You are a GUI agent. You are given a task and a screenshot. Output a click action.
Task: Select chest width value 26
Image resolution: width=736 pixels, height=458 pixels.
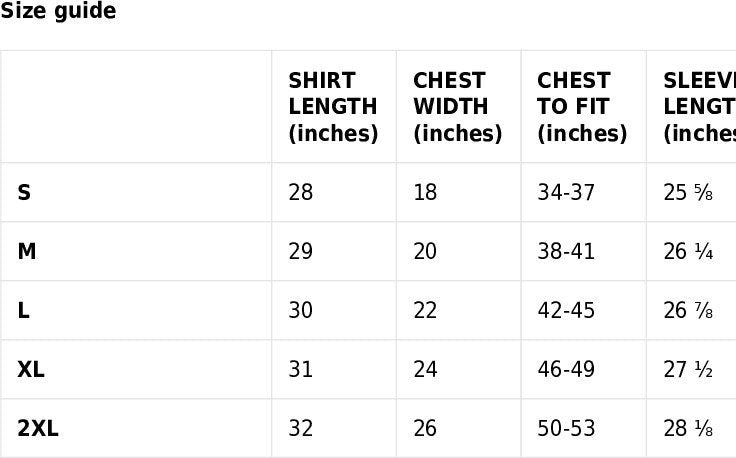coord(425,428)
